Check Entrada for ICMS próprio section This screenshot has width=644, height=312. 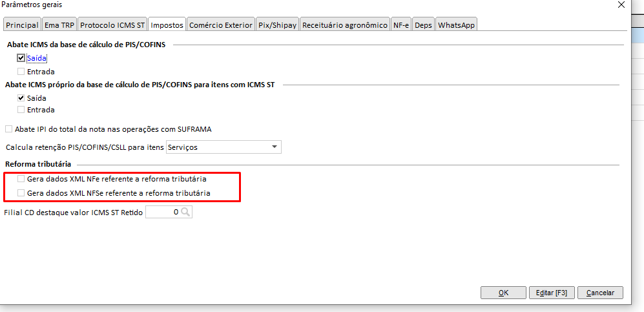(x=21, y=110)
